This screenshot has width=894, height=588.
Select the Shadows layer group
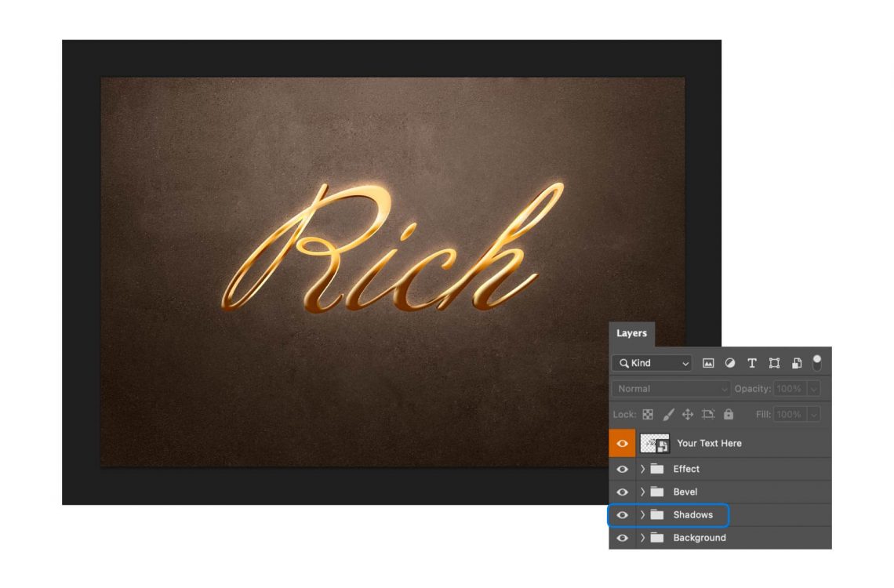(x=693, y=515)
